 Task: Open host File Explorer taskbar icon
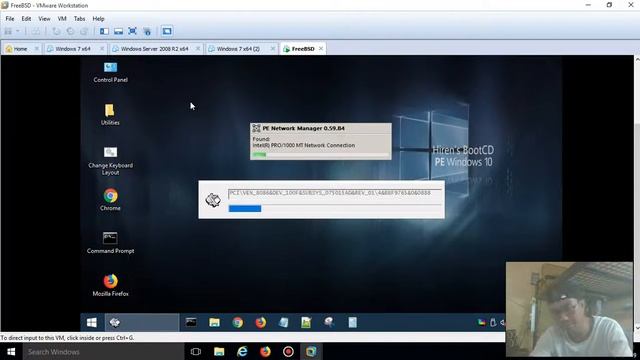(x=219, y=351)
